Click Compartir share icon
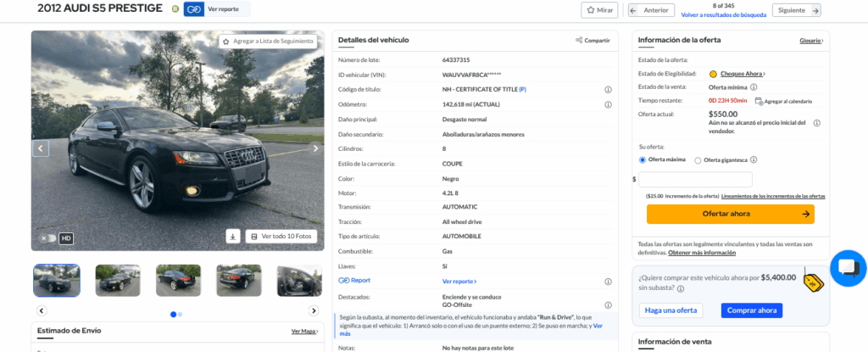 (579, 40)
